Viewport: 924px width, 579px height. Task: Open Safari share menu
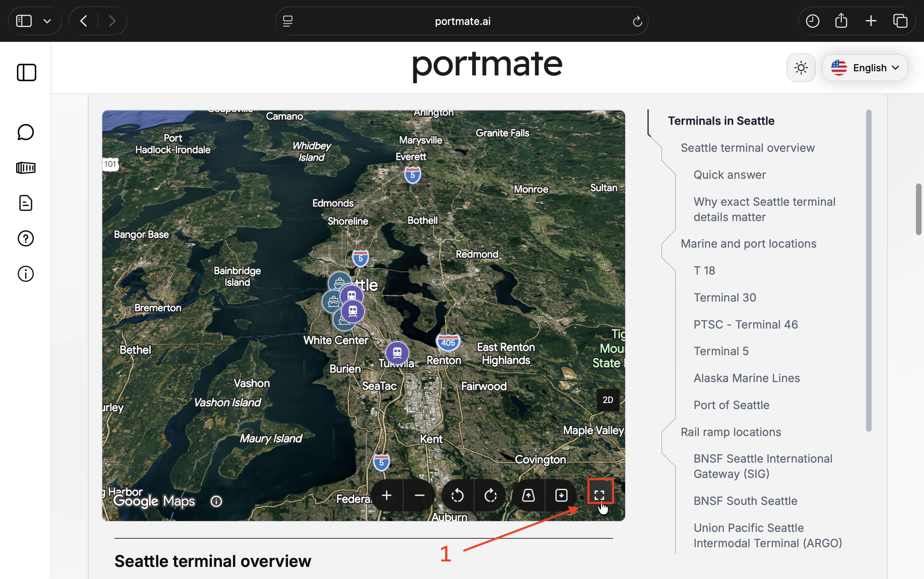pyautogui.click(x=841, y=21)
